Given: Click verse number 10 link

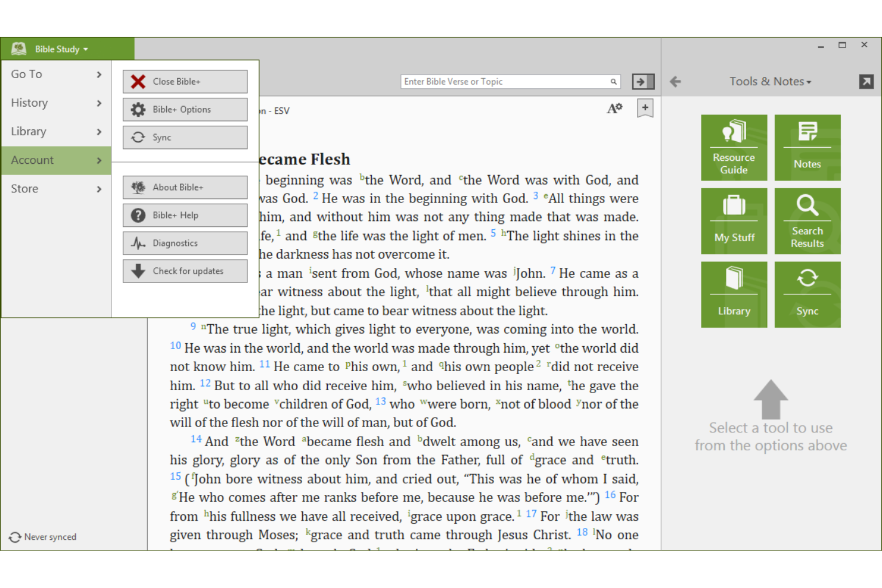Looking at the screenshot, I should 175,346.
